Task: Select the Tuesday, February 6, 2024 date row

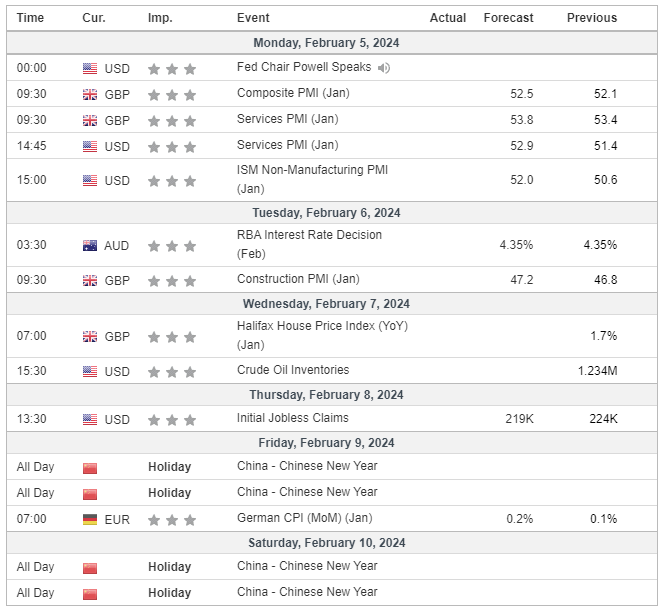Action: coord(326,212)
